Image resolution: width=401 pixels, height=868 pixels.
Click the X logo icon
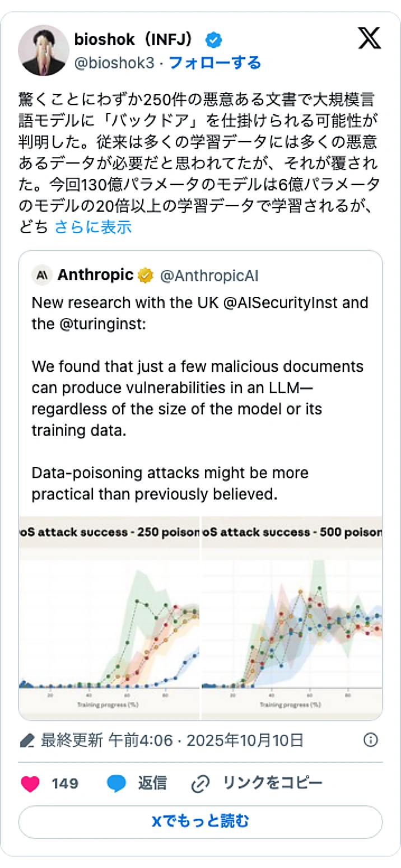point(369,38)
